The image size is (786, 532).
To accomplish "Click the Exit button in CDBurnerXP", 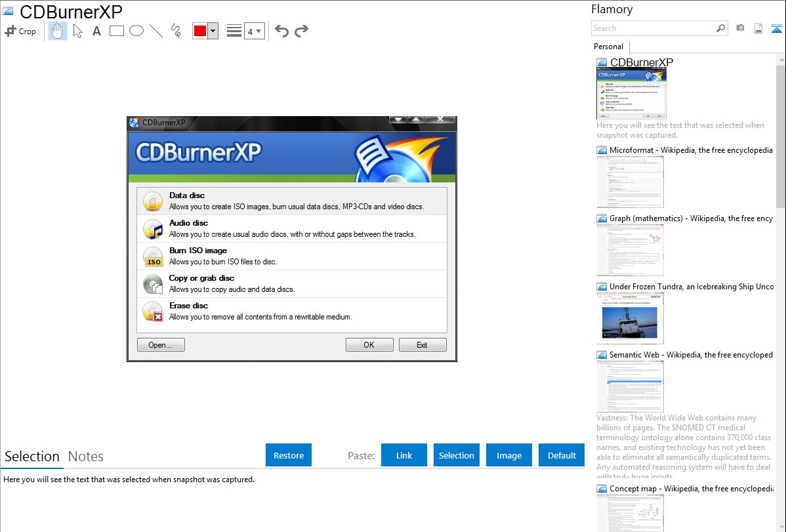I will [x=422, y=345].
